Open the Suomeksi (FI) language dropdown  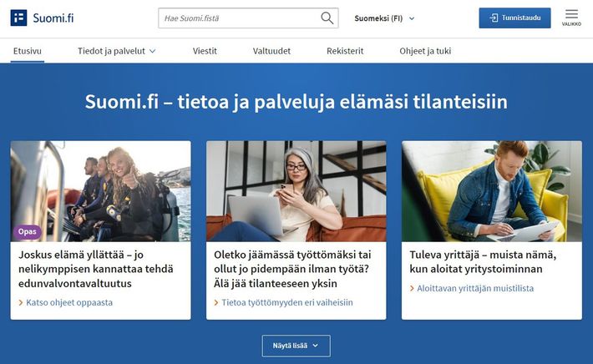pyautogui.click(x=384, y=18)
